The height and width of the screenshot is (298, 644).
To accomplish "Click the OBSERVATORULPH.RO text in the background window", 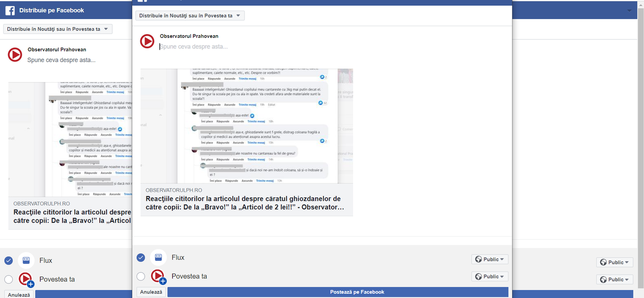I will [x=42, y=203].
